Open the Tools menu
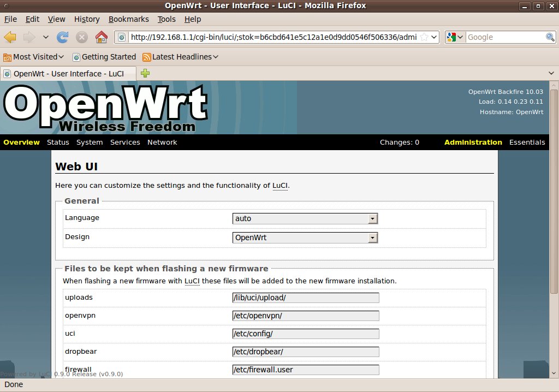Screen dimensions: 559x392 point(166,19)
